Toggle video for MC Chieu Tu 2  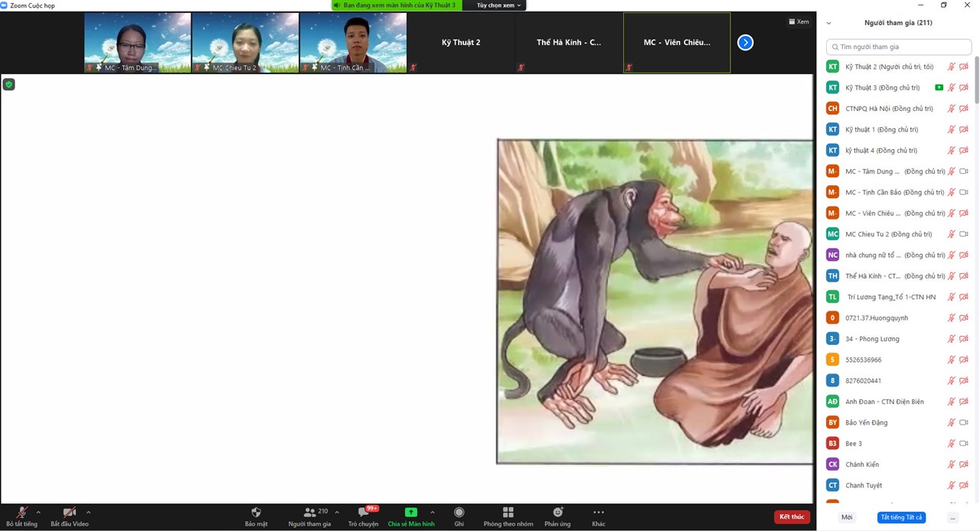[x=964, y=234]
